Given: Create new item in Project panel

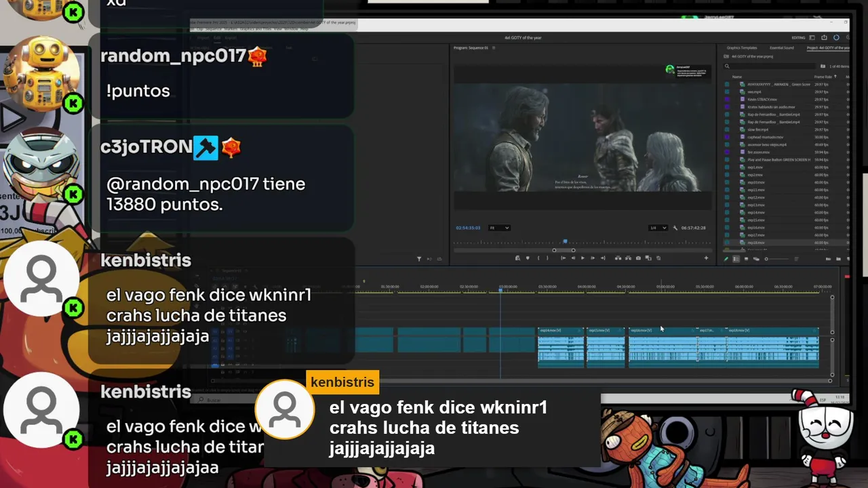Looking at the screenshot, I should coord(848,259).
